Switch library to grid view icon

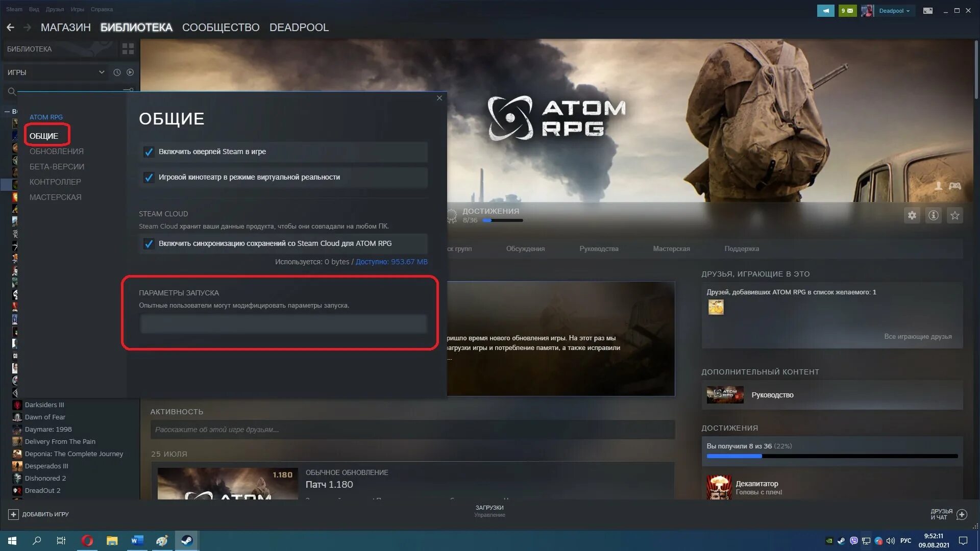click(x=128, y=49)
